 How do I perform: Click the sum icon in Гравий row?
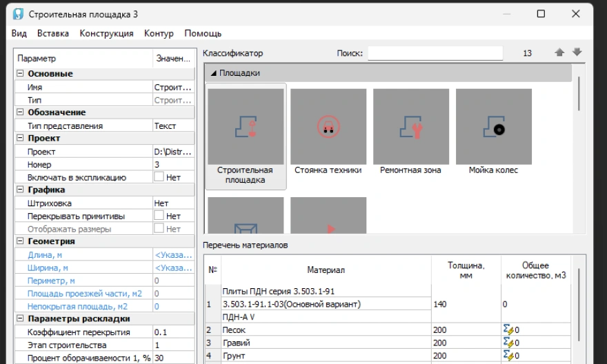pos(509,343)
